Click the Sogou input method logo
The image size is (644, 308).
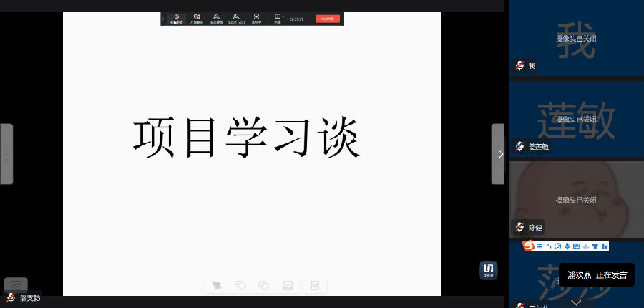coord(529,246)
